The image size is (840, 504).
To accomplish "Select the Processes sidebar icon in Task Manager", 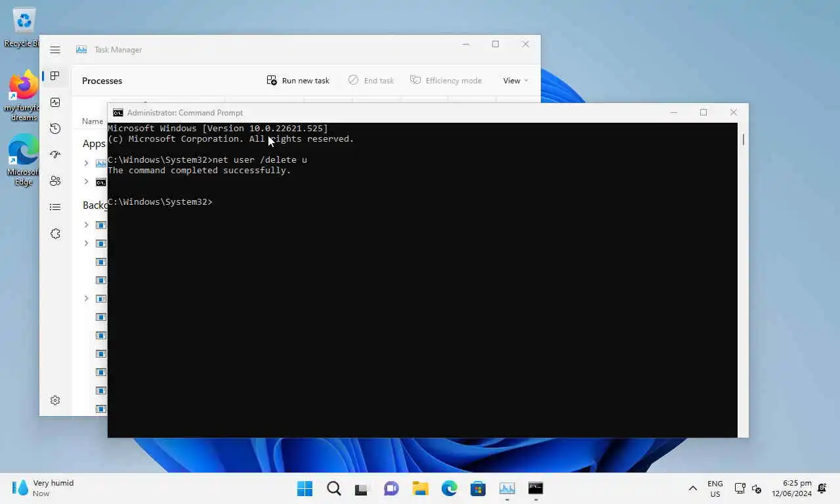I will coord(55,76).
